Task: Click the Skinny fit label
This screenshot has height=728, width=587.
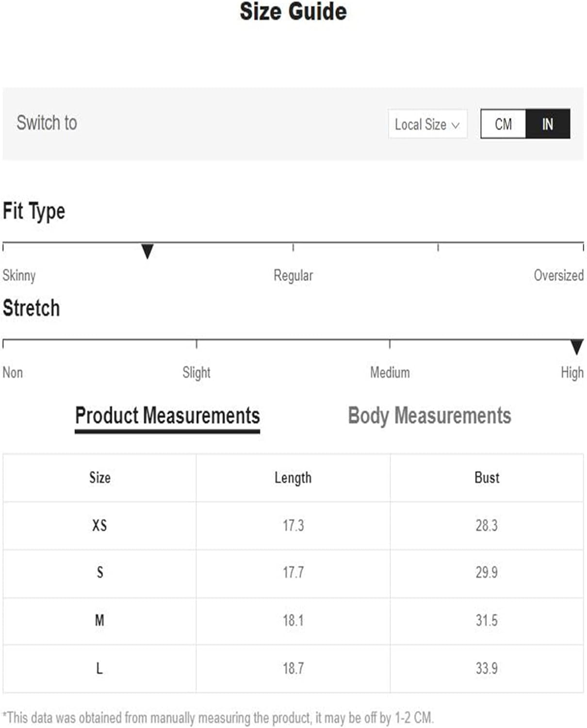Action: point(19,275)
